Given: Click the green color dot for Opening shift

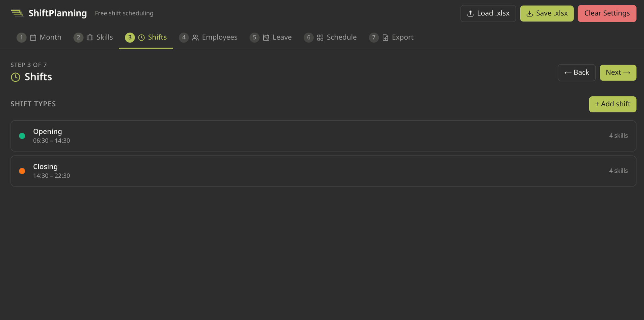Looking at the screenshot, I should (x=22, y=136).
